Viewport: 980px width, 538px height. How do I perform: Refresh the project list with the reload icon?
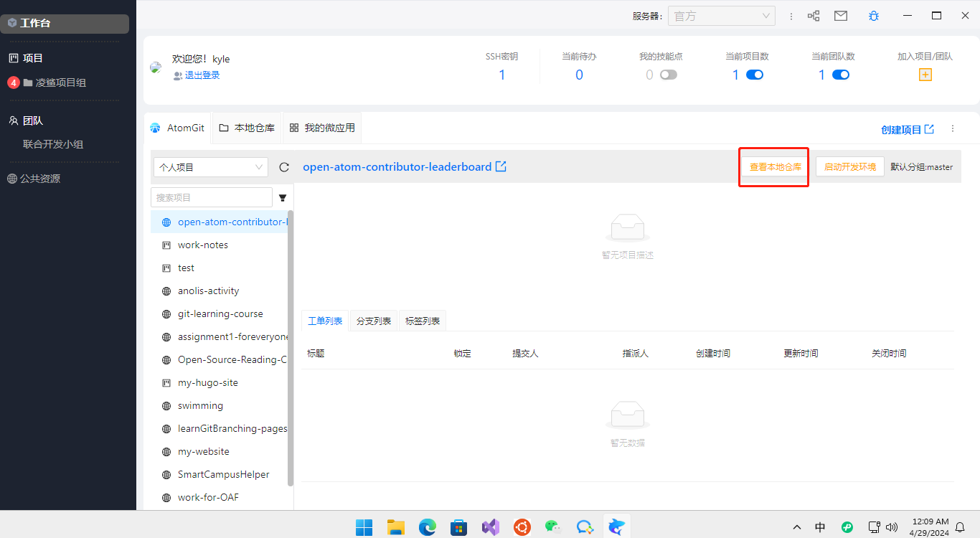[284, 167]
